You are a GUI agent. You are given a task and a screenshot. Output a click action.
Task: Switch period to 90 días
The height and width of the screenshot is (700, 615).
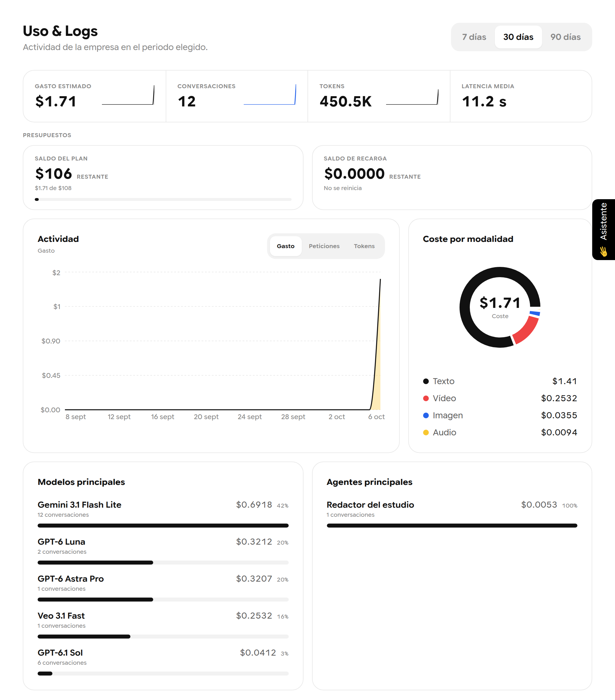tap(565, 37)
